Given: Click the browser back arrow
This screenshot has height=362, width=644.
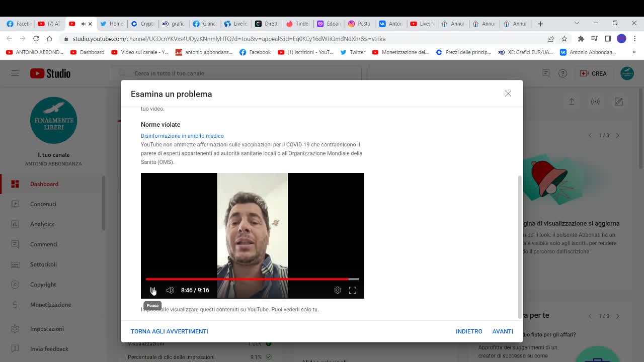Looking at the screenshot, I should tap(9, 39).
